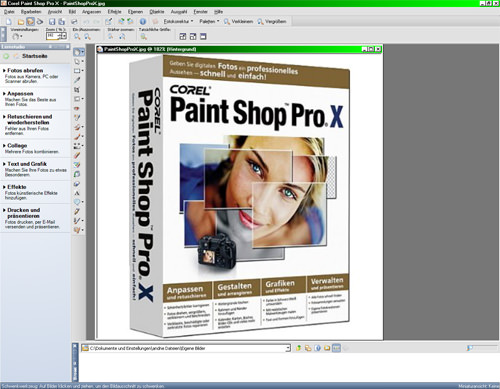This screenshot has width=500, height=389.
Task: Click the green up-folder icon in browser
Action: (x=298, y=348)
